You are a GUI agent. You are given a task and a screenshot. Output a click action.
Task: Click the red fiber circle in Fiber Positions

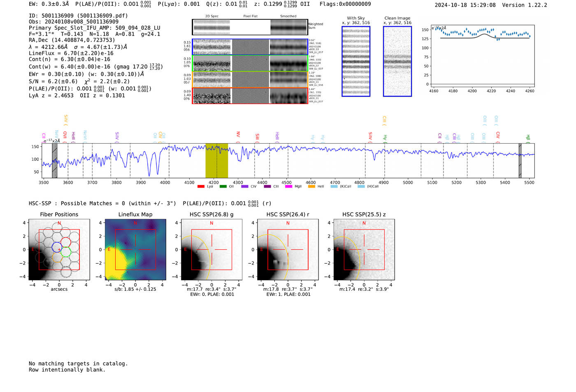66,242
